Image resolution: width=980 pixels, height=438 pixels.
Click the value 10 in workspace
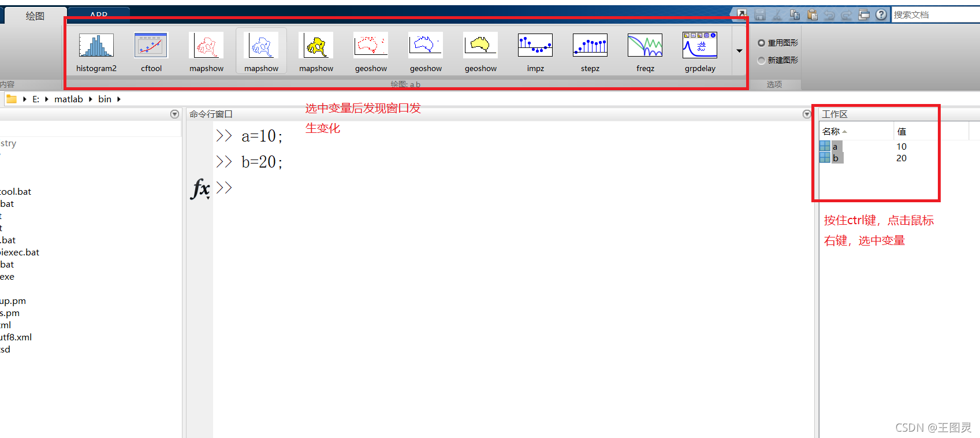click(x=901, y=147)
